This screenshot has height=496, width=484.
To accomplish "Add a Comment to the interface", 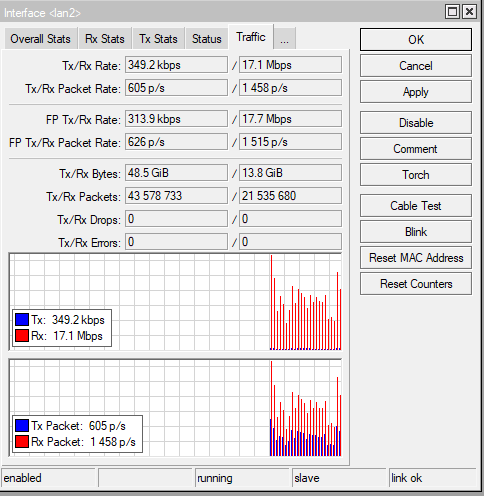I will point(416,149).
